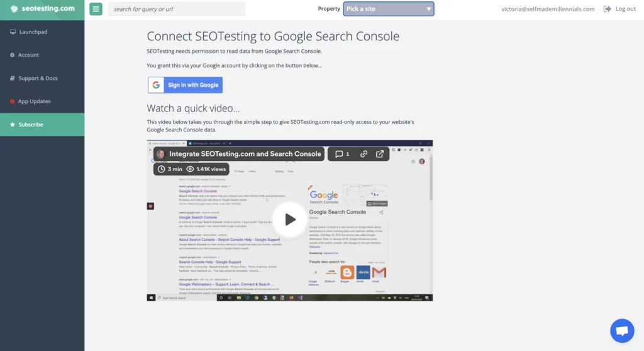Click the Sign in with Google button
Viewport: 644px width, 351px height.
coord(186,85)
